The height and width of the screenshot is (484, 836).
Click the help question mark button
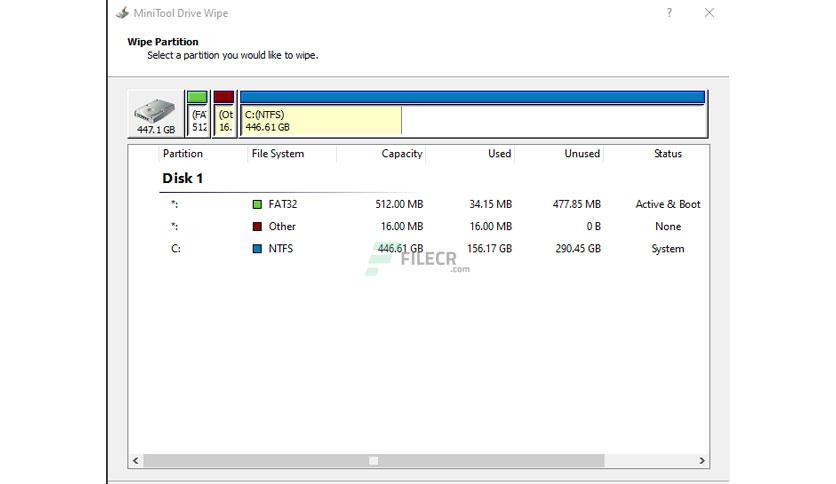(x=669, y=13)
